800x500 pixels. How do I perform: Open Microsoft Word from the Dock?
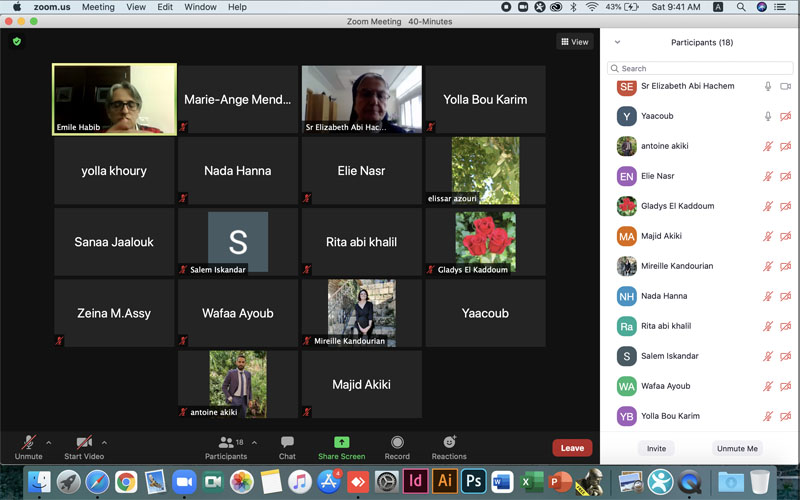503,482
